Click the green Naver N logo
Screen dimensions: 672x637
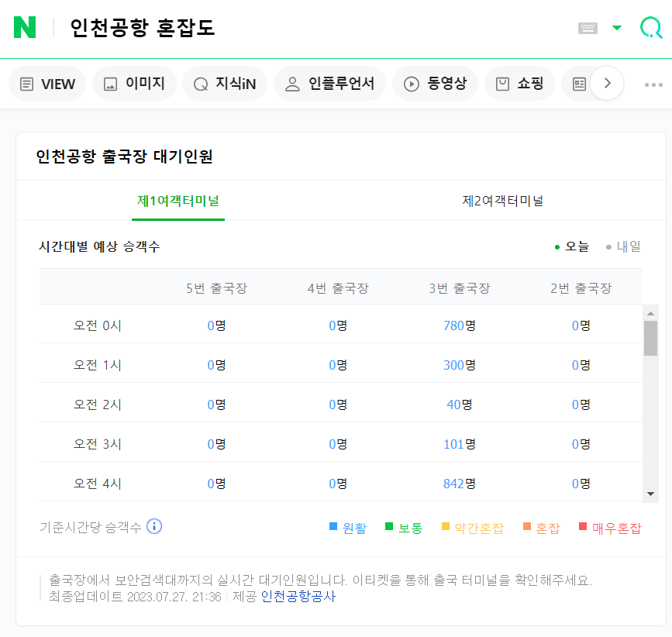tap(25, 27)
